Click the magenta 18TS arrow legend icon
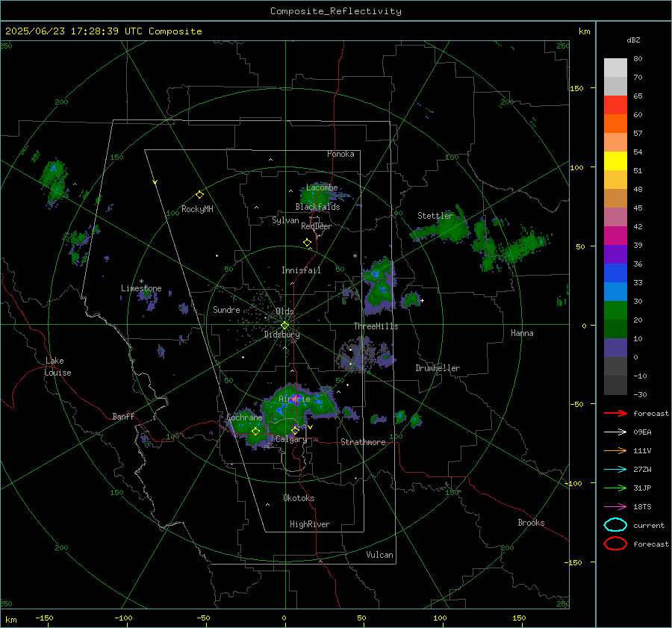The height and width of the screenshot is (628, 672). pyautogui.click(x=615, y=507)
